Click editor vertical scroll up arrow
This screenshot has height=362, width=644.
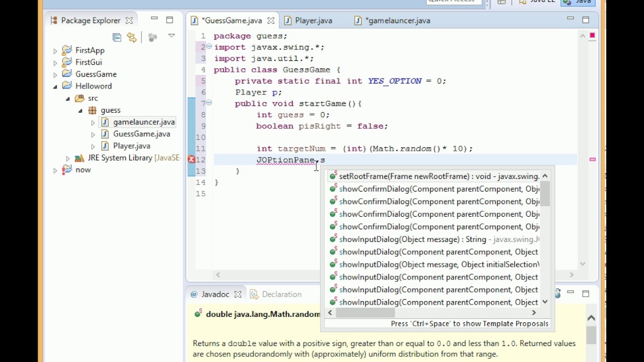(x=583, y=36)
